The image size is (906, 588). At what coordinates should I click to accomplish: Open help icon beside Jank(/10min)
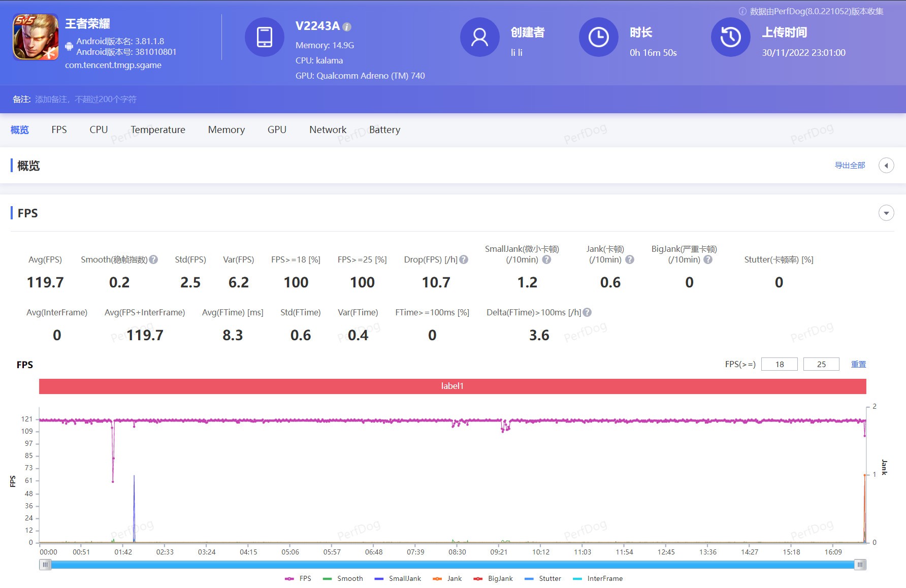click(630, 259)
